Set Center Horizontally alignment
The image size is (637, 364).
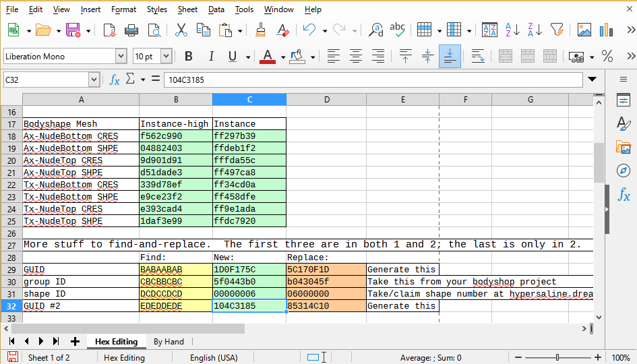point(355,57)
